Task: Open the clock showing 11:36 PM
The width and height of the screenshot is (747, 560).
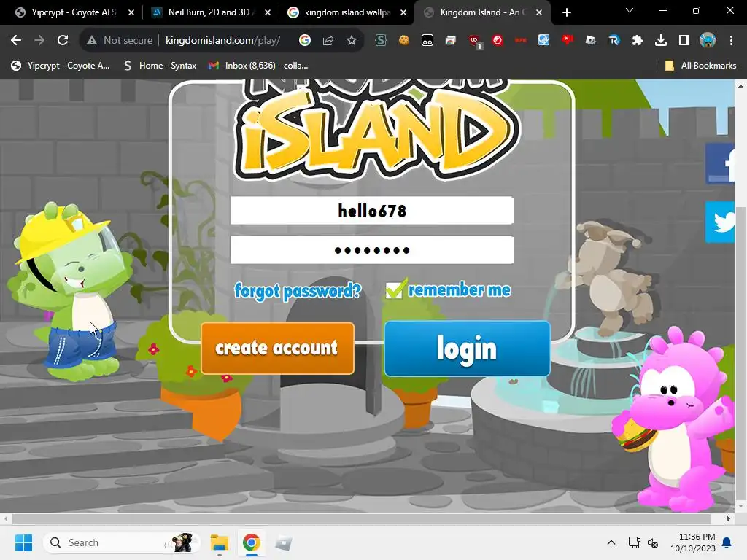Action: coord(693,542)
